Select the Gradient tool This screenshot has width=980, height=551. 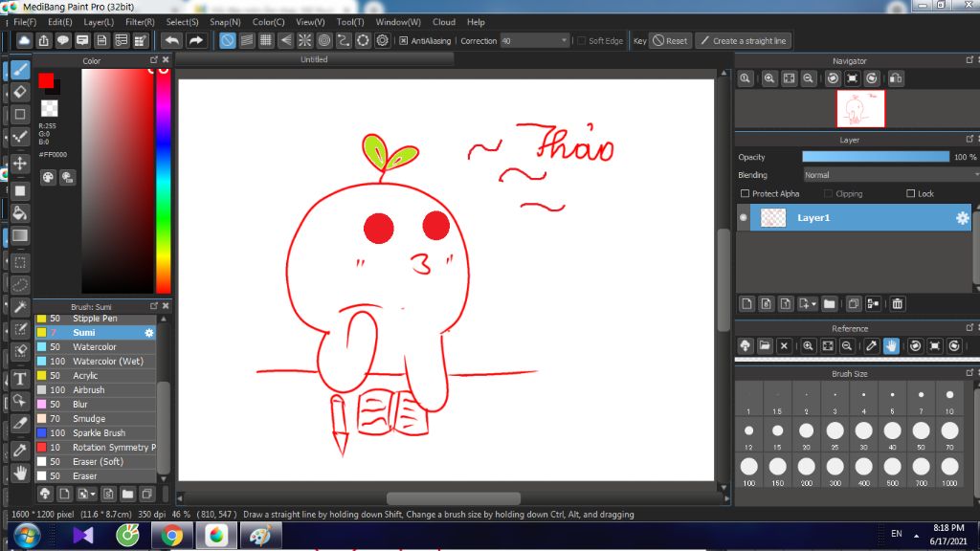click(x=20, y=235)
